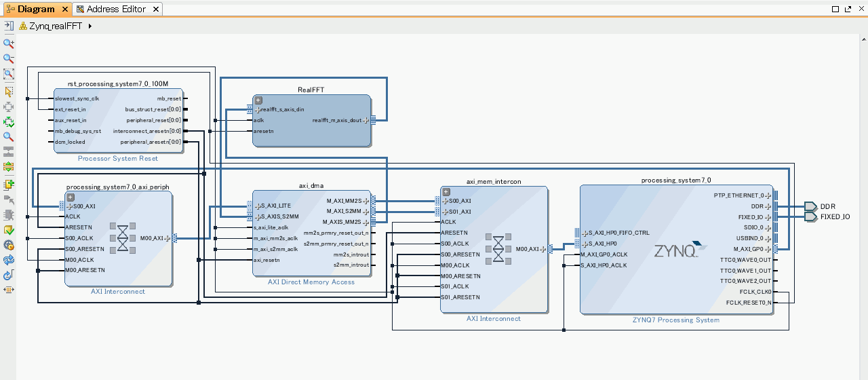Click the Zoom Out magnifier icon

(9, 59)
